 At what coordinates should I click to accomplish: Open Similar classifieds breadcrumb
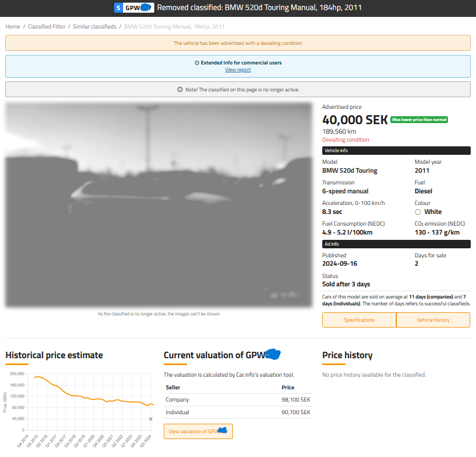[x=95, y=26]
